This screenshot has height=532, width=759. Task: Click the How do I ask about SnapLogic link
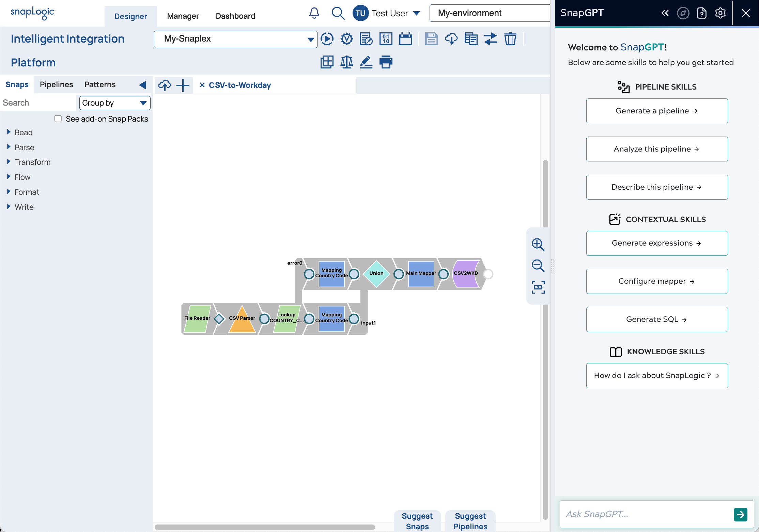(656, 375)
